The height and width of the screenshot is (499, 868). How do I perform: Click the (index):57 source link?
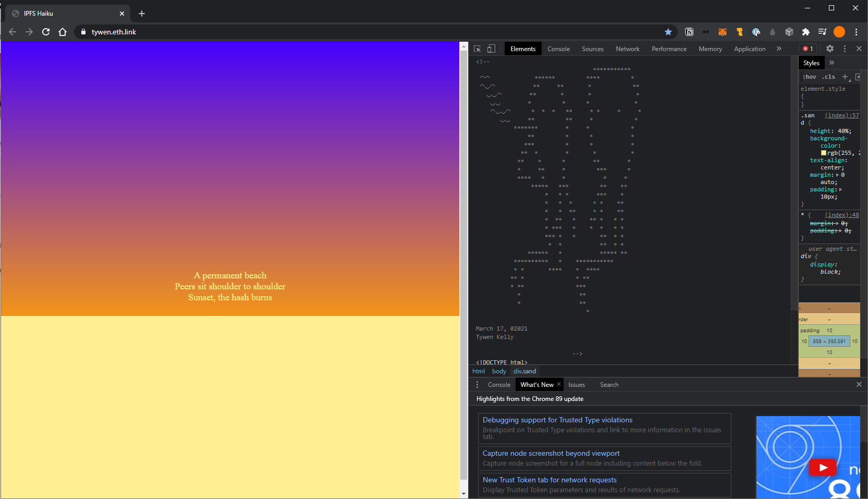841,115
